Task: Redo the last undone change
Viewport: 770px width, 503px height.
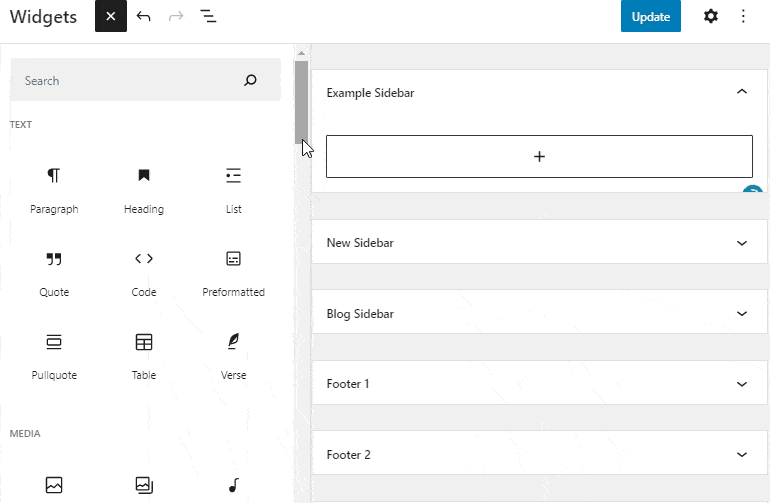Action: tap(176, 16)
